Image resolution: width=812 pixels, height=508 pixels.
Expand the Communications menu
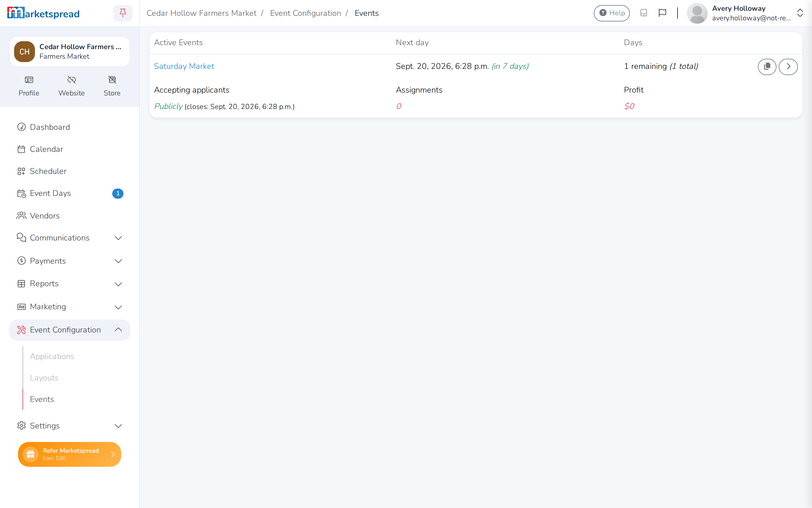pos(69,238)
